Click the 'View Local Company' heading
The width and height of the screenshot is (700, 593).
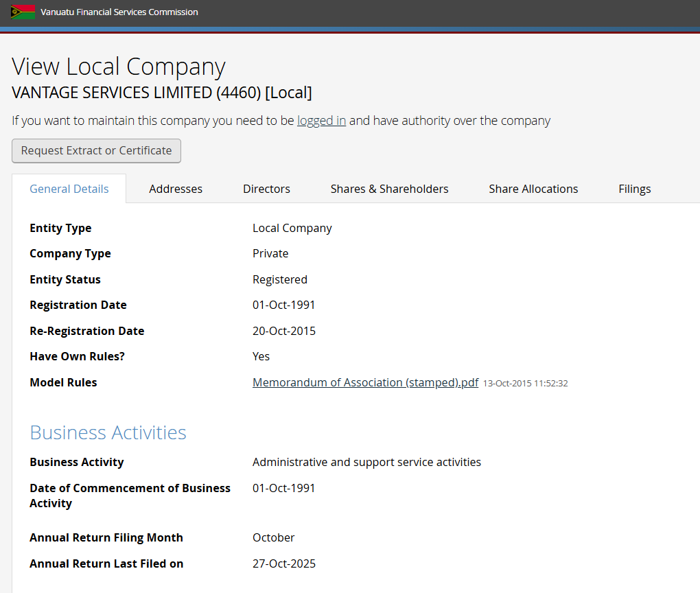click(x=118, y=67)
